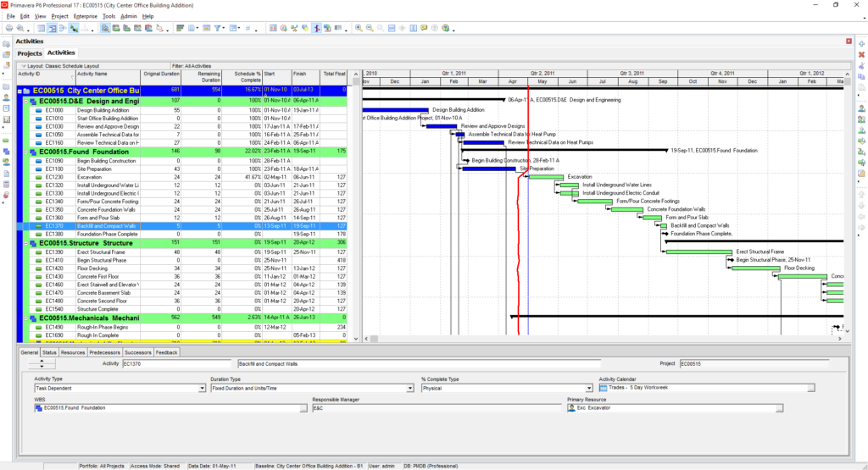868x470 pixels.
Task: Click the Print icon in toolbar
Action: 9,28
